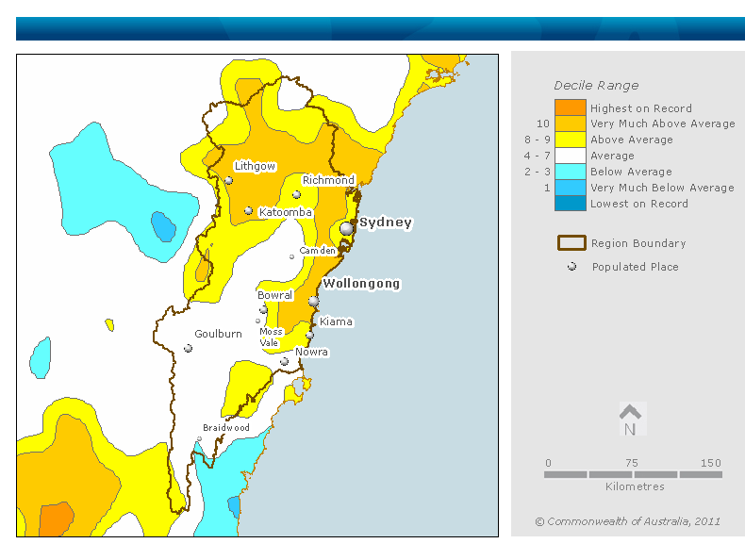Click the north arrow compass icon
Image resolution: width=745 pixels, height=560 pixels.
(x=630, y=420)
